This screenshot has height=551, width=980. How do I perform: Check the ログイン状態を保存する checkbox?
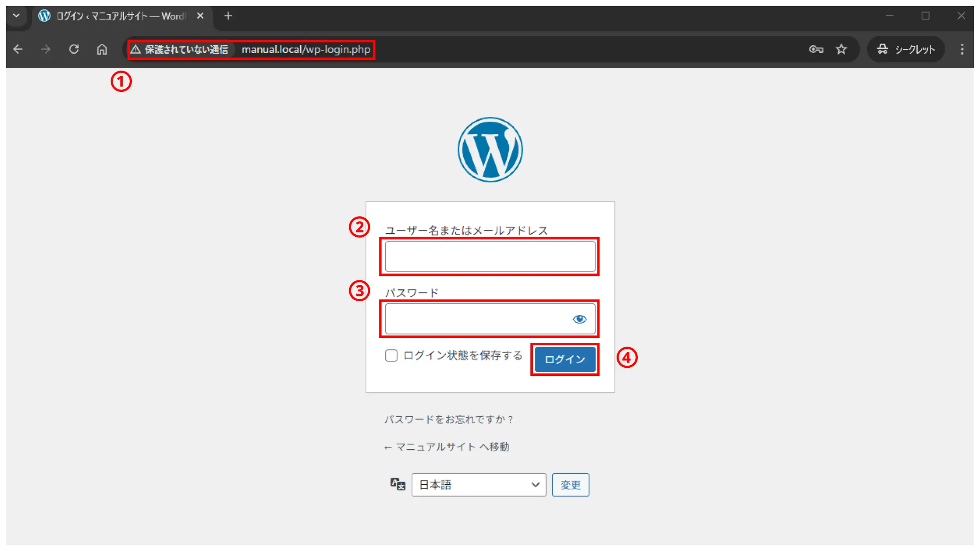click(x=391, y=355)
